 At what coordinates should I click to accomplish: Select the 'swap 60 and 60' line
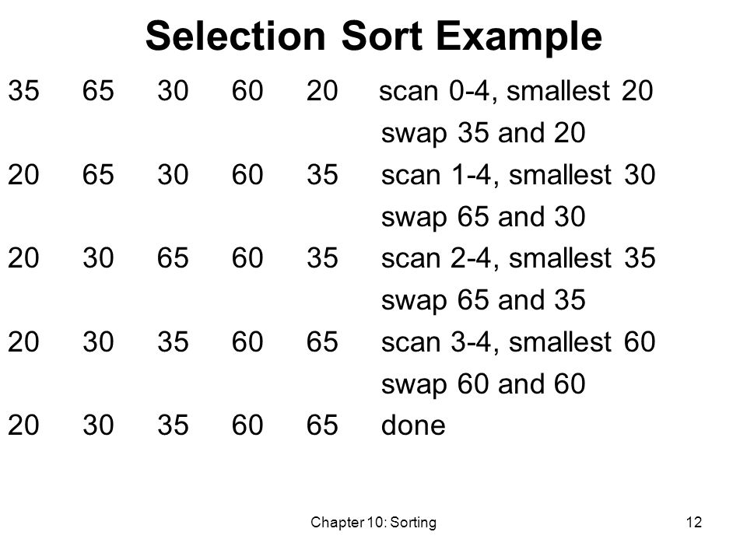483,384
